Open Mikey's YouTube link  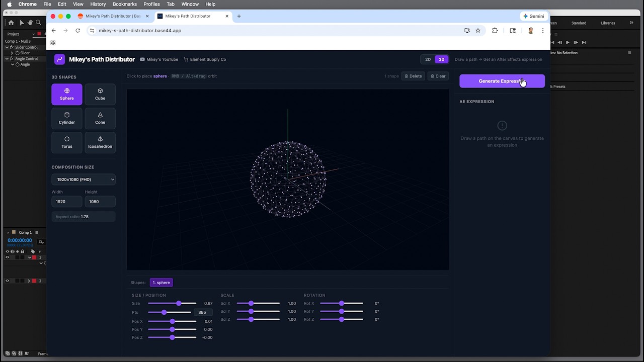[x=159, y=59]
